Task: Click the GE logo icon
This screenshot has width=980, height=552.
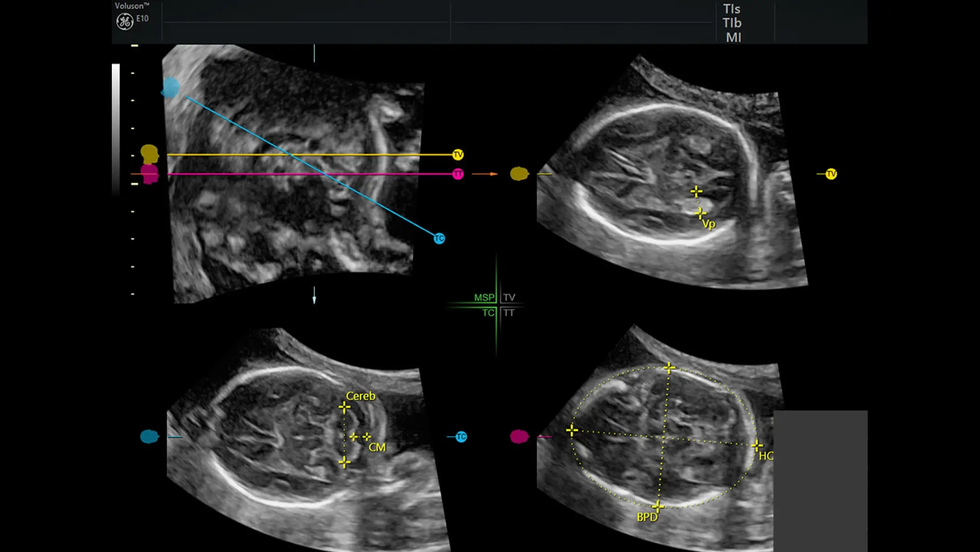Action: [124, 21]
